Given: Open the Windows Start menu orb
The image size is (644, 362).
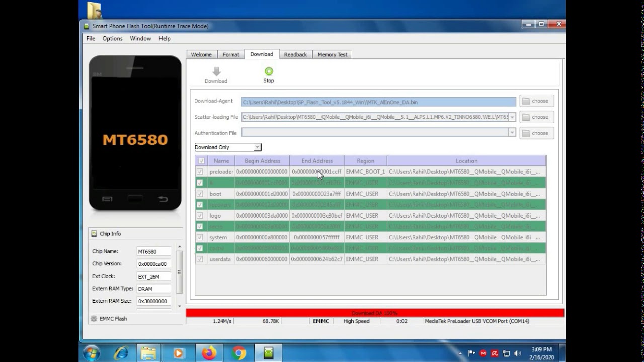Looking at the screenshot, I should pos(92,353).
